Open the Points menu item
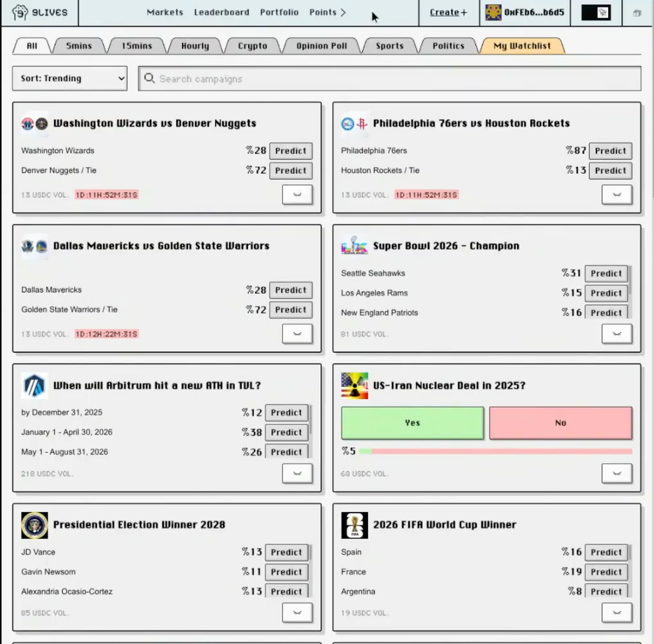654x644 pixels. pos(323,13)
